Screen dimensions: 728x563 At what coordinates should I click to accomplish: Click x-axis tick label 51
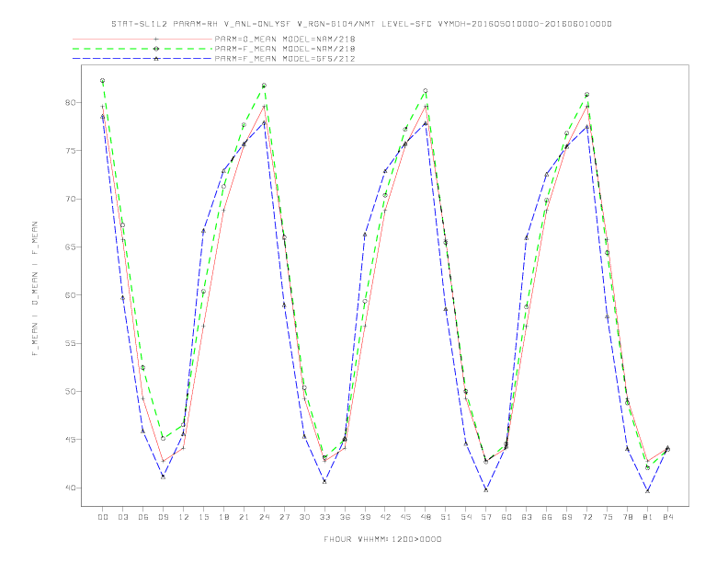446,517
